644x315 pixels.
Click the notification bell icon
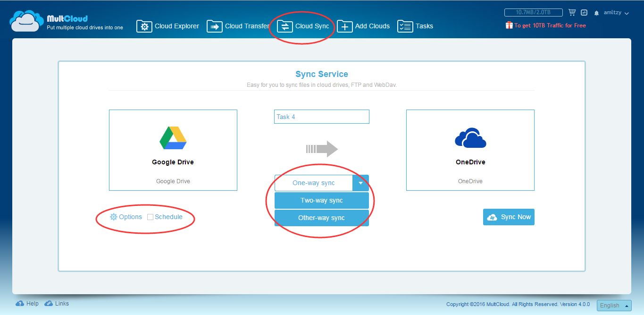click(596, 13)
